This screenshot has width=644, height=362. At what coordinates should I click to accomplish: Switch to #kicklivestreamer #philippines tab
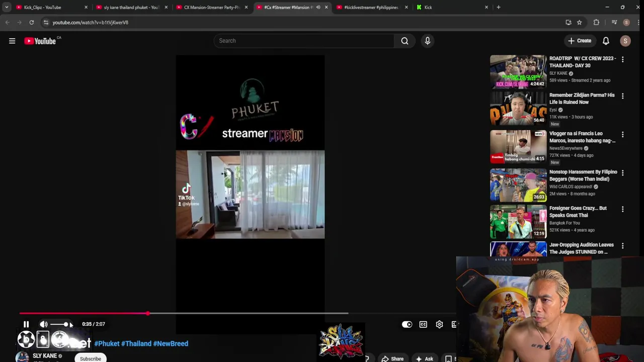[371, 7]
